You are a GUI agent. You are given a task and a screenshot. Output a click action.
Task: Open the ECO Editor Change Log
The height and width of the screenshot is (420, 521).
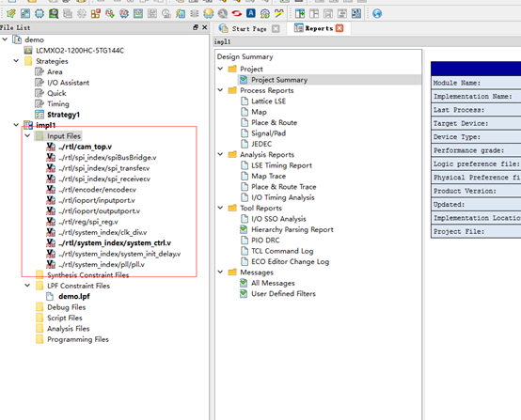point(291,261)
